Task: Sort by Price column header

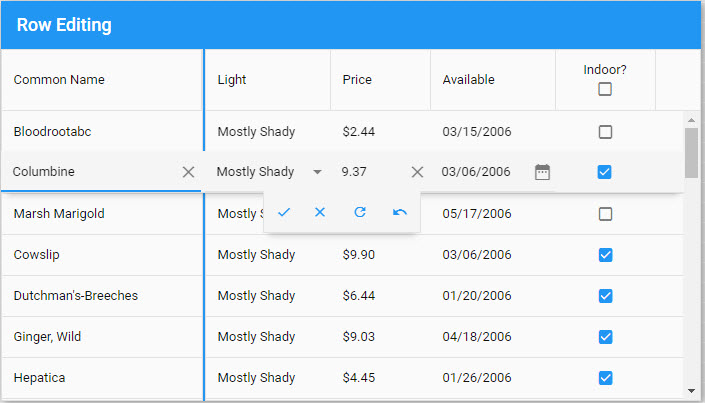Action: pos(357,80)
